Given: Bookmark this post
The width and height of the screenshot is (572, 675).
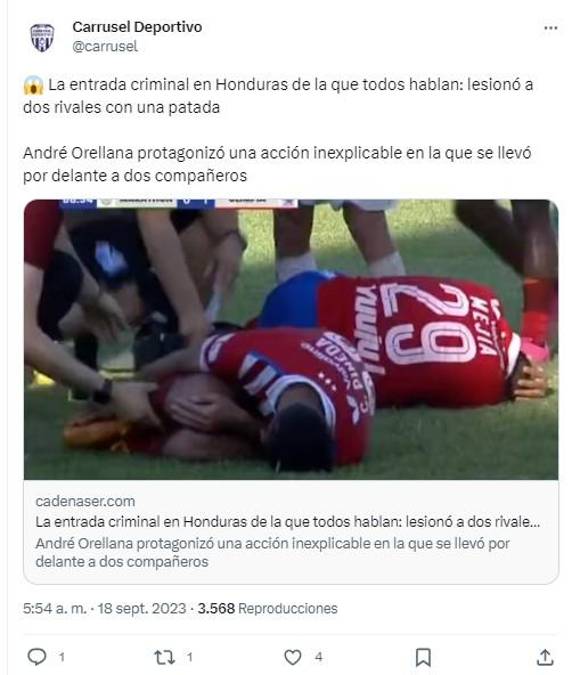Looking at the screenshot, I should click(423, 657).
